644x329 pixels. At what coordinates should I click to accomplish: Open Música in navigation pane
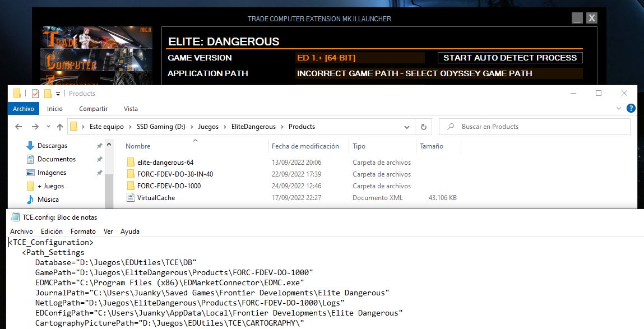[48, 200]
